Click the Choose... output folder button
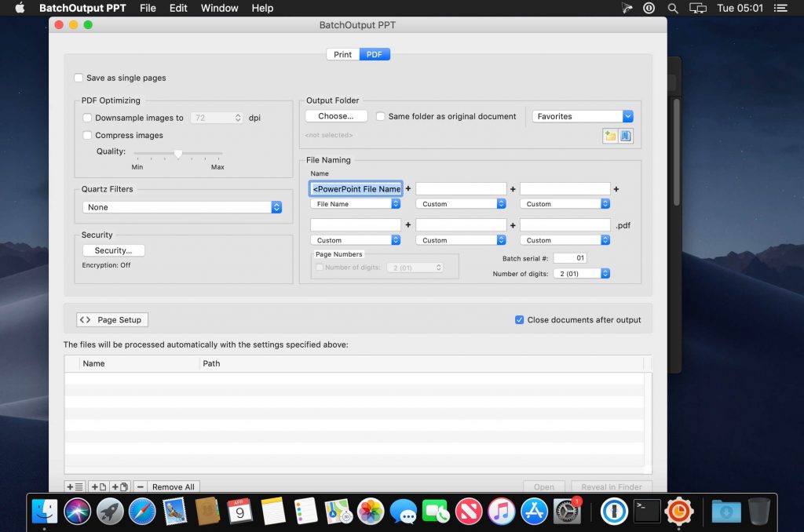 coord(336,116)
